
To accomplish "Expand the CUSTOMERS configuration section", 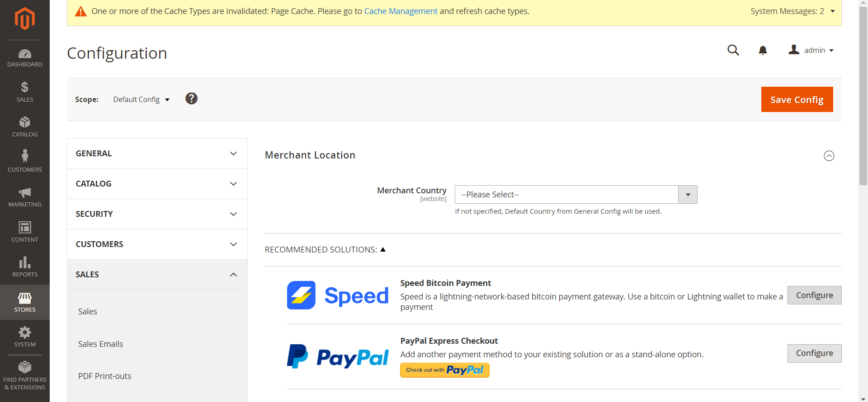I will coord(157,244).
